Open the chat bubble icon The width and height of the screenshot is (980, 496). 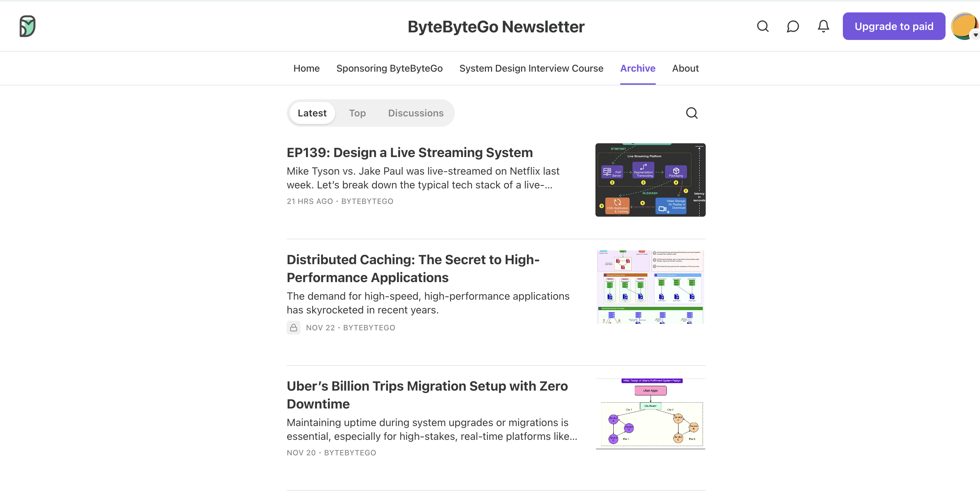point(793,26)
